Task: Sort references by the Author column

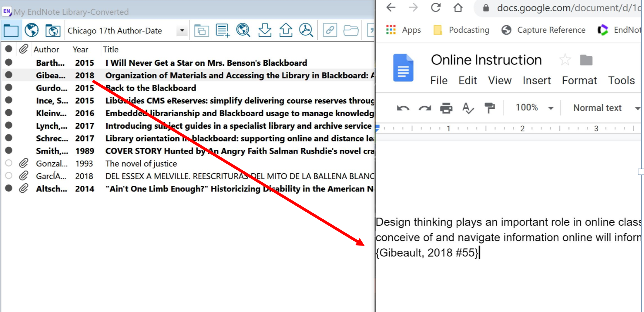Action: click(x=46, y=49)
